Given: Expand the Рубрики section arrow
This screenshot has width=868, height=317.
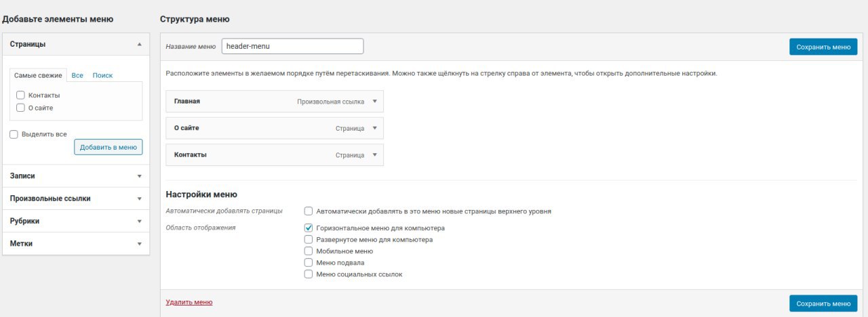Looking at the screenshot, I should (139, 221).
